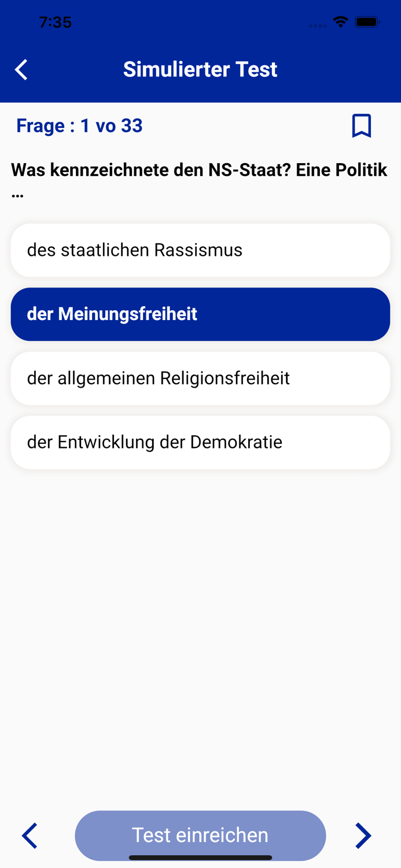This screenshot has width=401, height=868.
Task: Advance to question 2 with forward chevron
Action: pos(363,836)
